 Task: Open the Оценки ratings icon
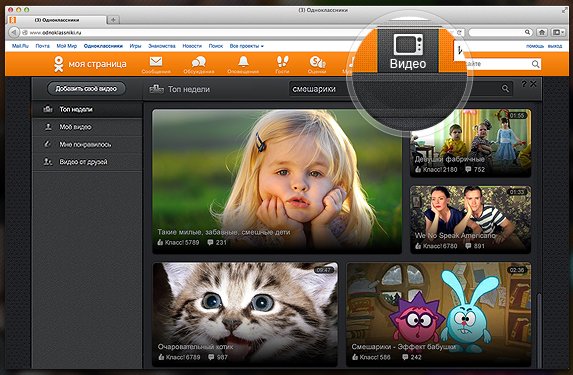(317, 62)
